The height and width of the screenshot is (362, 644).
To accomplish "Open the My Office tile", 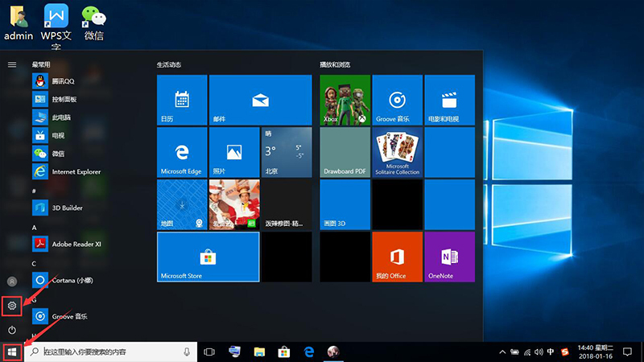I will (397, 257).
